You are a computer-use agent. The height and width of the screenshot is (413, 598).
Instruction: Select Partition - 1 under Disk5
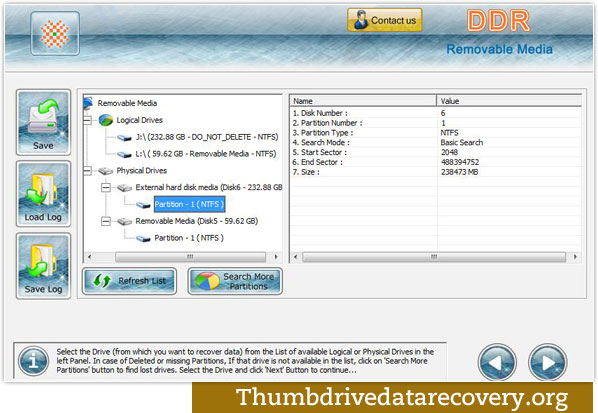pos(189,238)
